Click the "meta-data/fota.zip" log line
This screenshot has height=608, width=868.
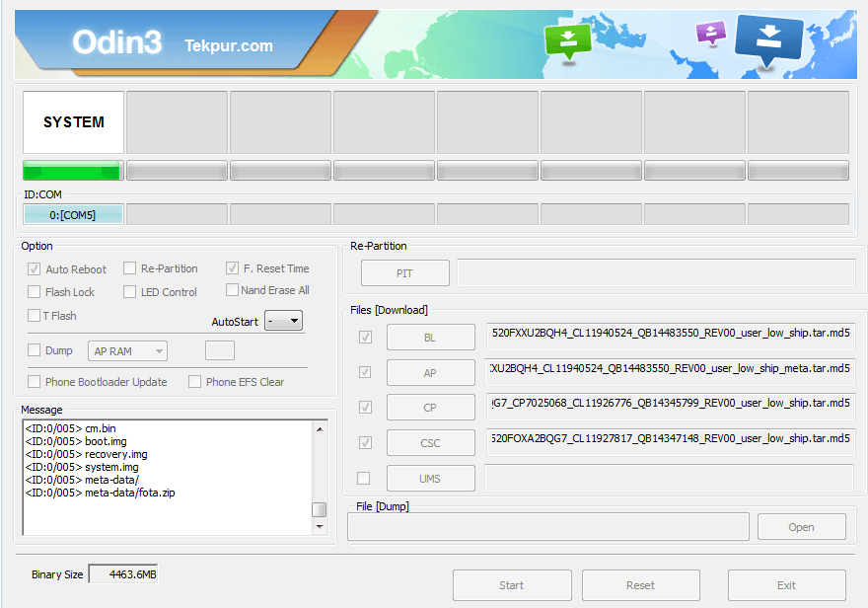(101, 493)
